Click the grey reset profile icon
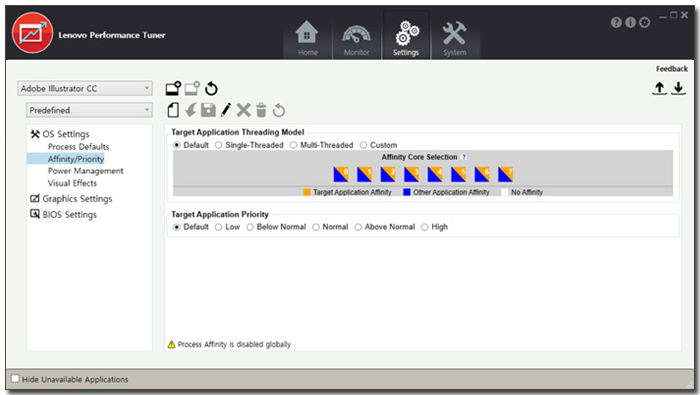This screenshot has width=700, height=395. 279,110
